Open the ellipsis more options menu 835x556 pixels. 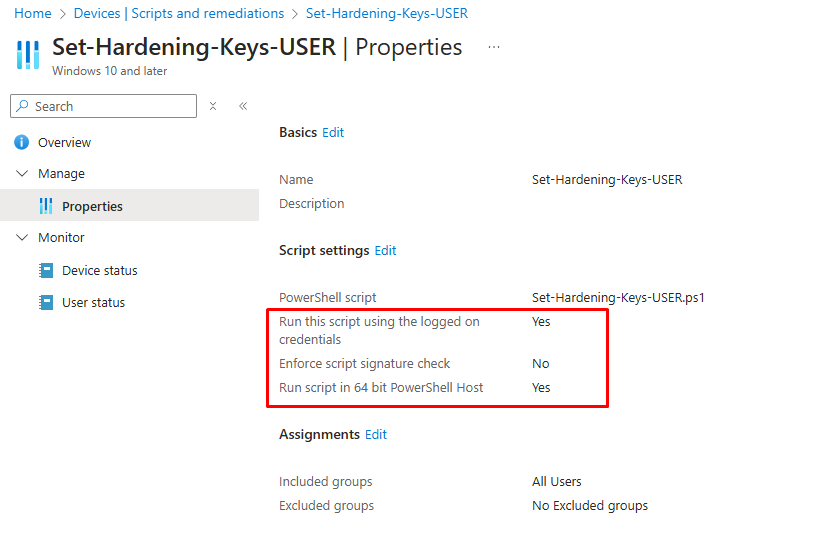coord(494,47)
